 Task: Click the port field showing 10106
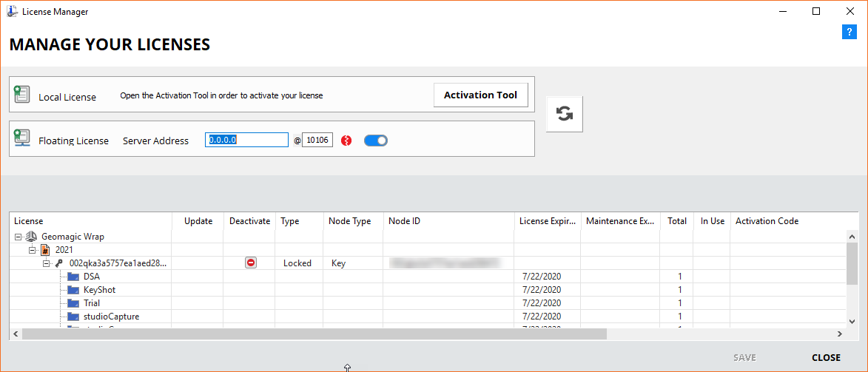click(x=317, y=141)
